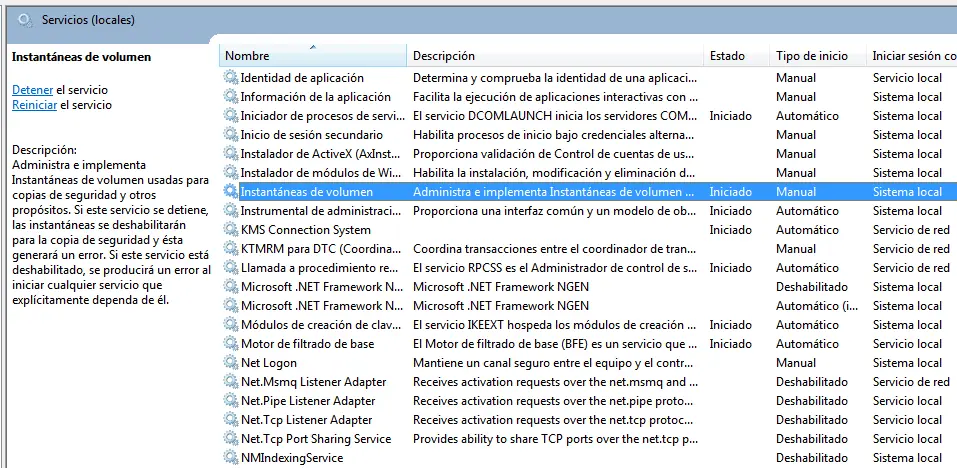The width and height of the screenshot is (957, 468).
Task: Sort services by Nombre column header
Action: 312,56
